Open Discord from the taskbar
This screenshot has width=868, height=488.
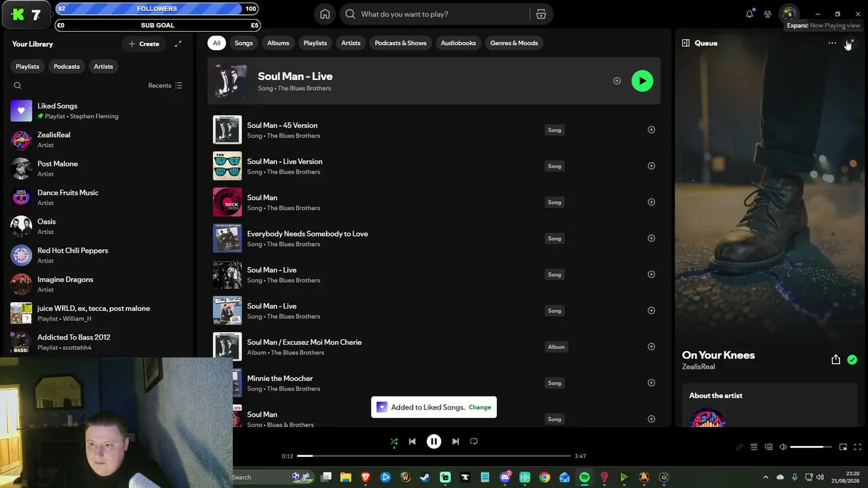click(505, 477)
